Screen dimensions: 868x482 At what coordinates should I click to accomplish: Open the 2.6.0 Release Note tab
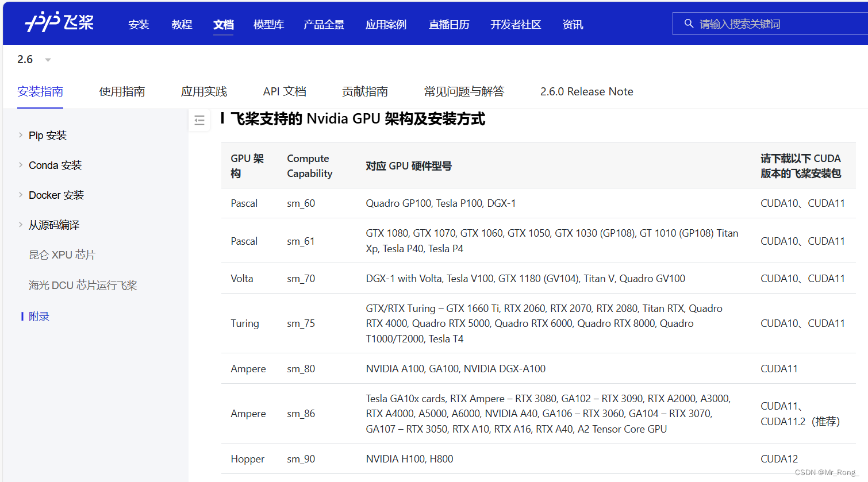(586, 91)
